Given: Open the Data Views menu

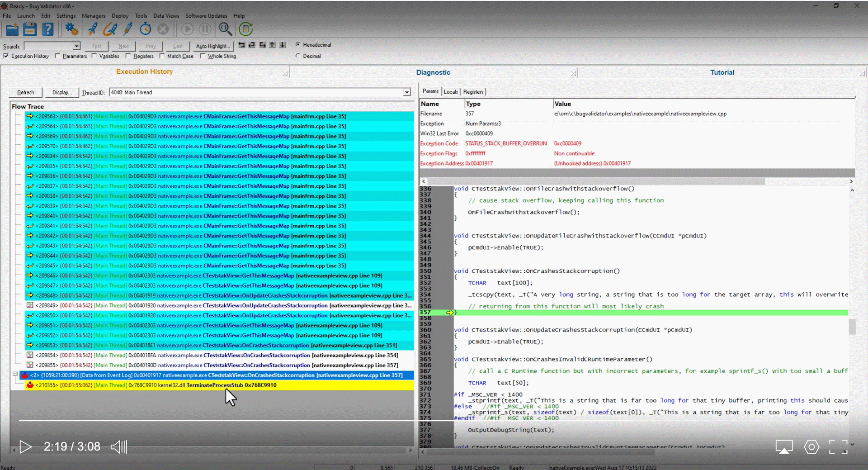Looking at the screenshot, I should [166, 16].
